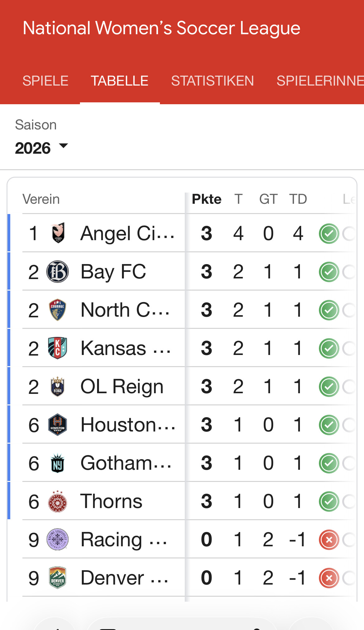Select the TABELLE tab
The width and height of the screenshot is (364, 630).
coord(119,81)
